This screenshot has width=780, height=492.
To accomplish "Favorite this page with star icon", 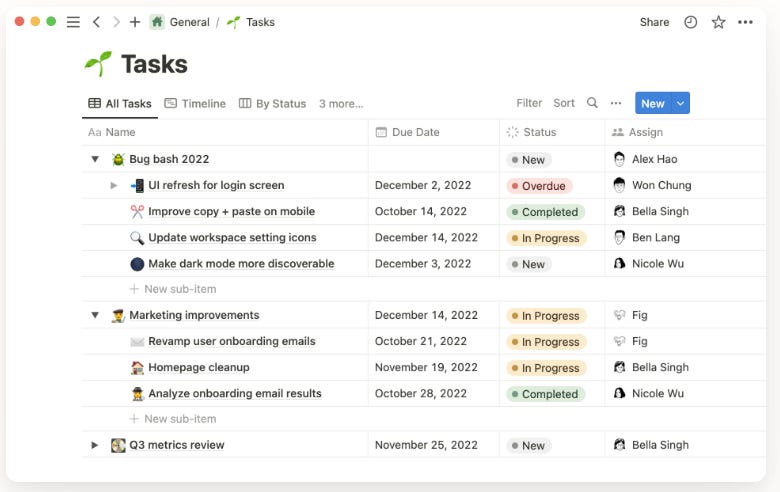I will (x=718, y=22).
